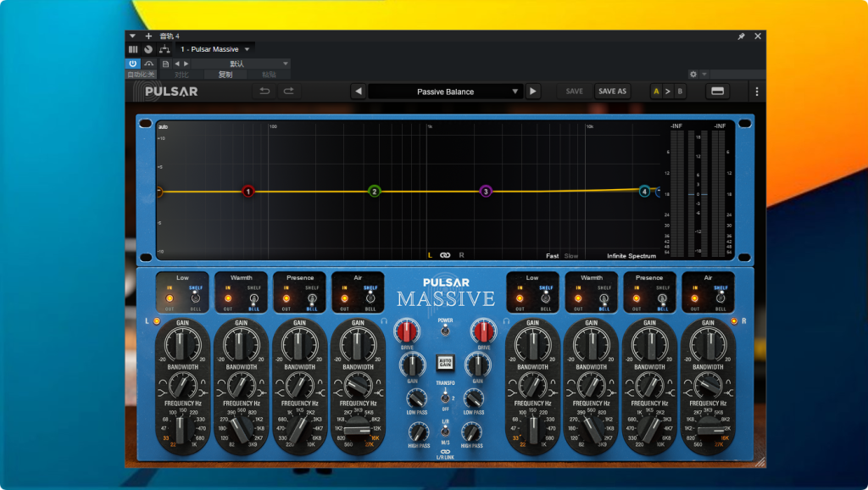Screen dimensions: 868x490
Task: Select EQ band node 3
Action: (x=486, y=192)
